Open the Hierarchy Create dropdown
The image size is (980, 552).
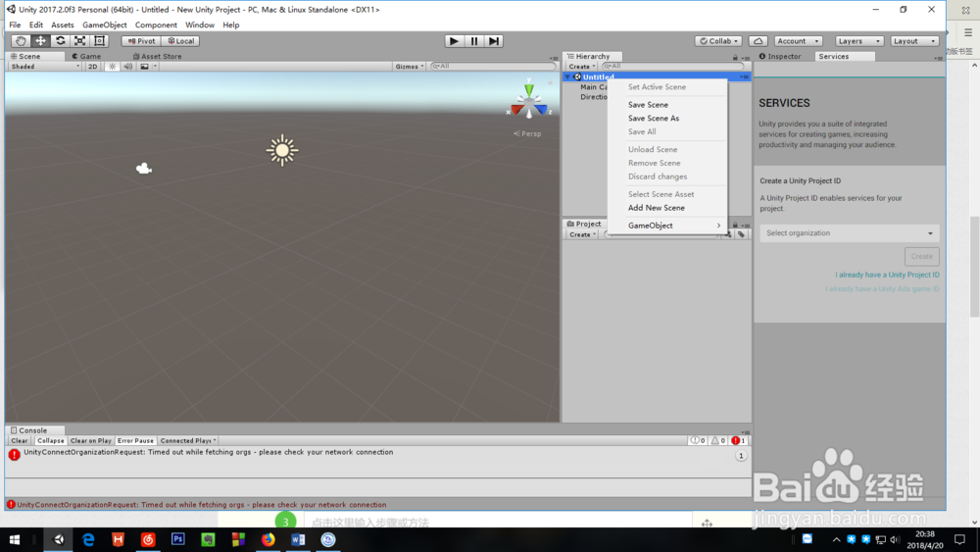click(582, 67)
